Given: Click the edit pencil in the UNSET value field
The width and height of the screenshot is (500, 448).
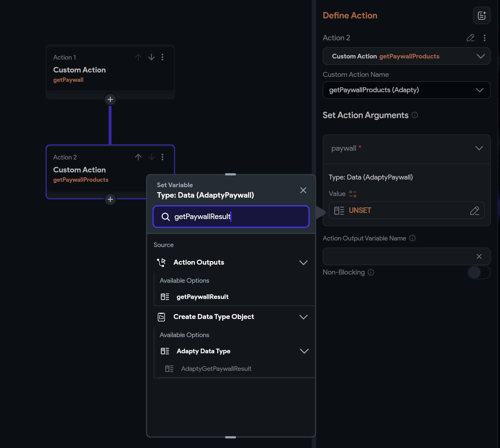Looking at the screenshot, I should coord(474,211).
